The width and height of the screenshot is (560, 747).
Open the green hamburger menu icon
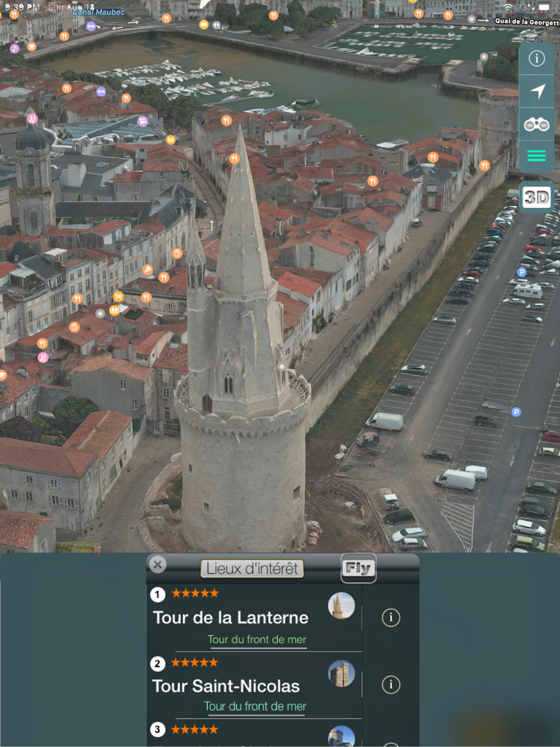tap(536, 156)
